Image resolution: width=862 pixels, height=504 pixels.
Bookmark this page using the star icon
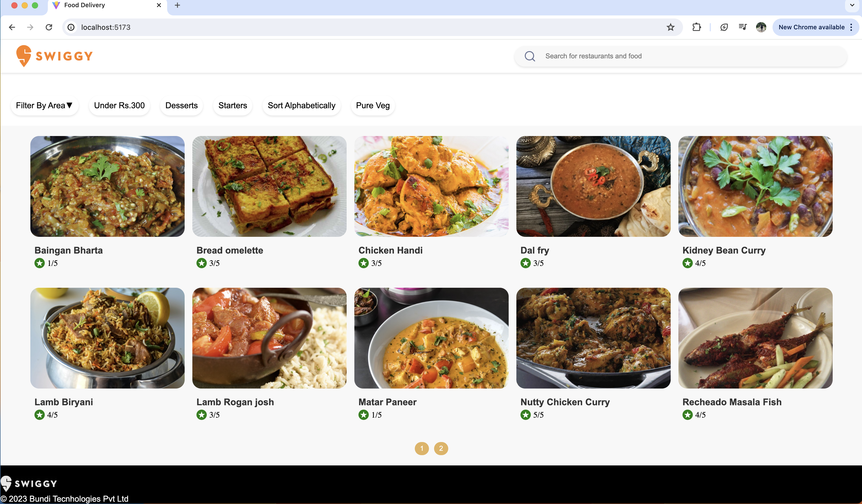coord(670,27)
